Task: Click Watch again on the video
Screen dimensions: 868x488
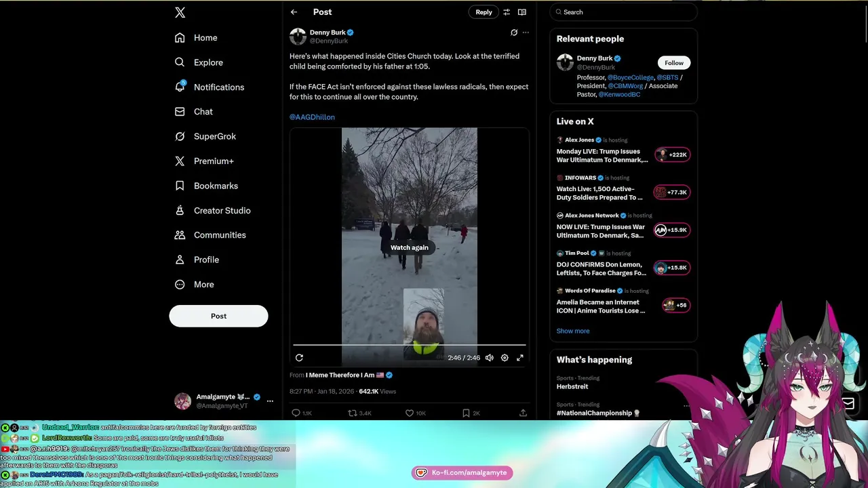Action: point(409,247)
